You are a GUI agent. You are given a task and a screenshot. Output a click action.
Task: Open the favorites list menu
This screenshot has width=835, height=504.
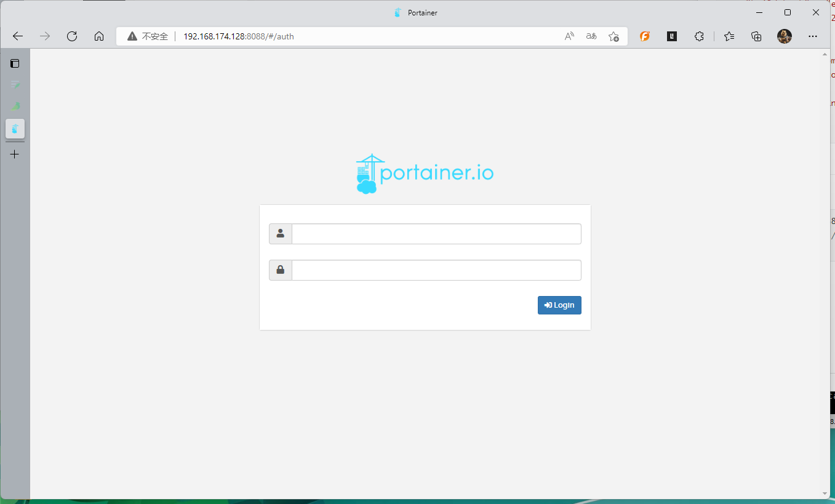tap(729, 36)
